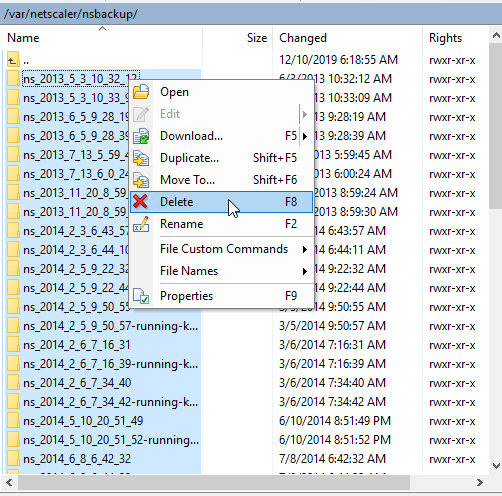Click the parent directory '..' folder icon
Screen dimensions: 502x496
pyautogui.click(x=13, y=59)
